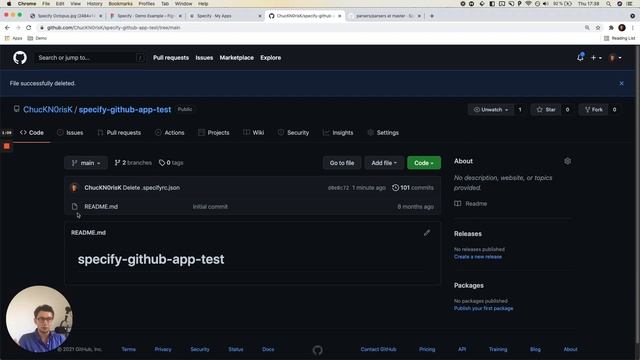
Task: Click the browser reload button
Action: pyautogui.click(x=29, y=27)
